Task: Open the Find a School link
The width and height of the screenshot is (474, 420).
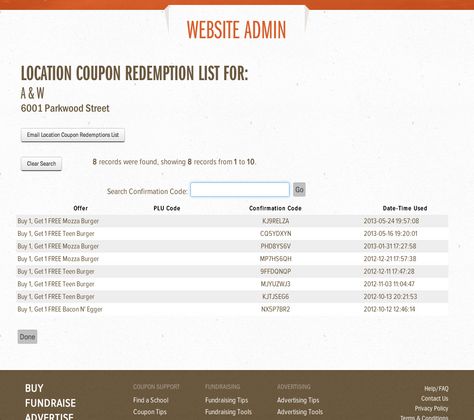Action: [151, 400]
